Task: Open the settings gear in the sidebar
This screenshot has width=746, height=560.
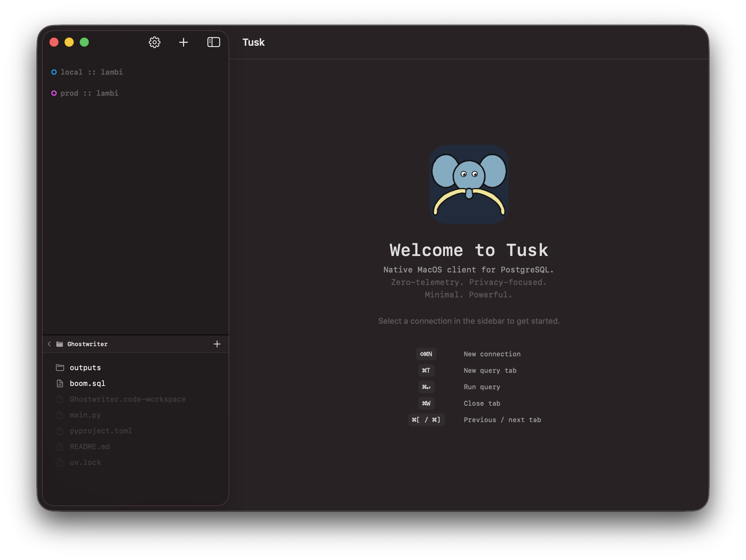Action: 154,42
